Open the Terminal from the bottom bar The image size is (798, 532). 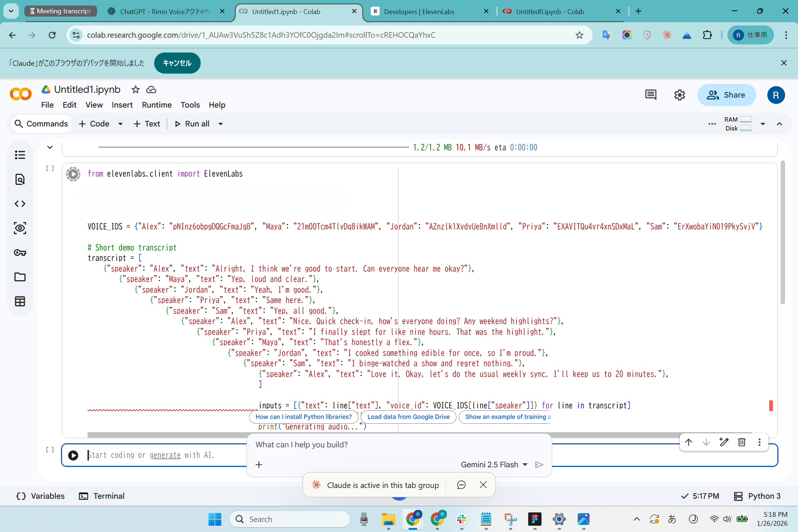pos(101,496)
